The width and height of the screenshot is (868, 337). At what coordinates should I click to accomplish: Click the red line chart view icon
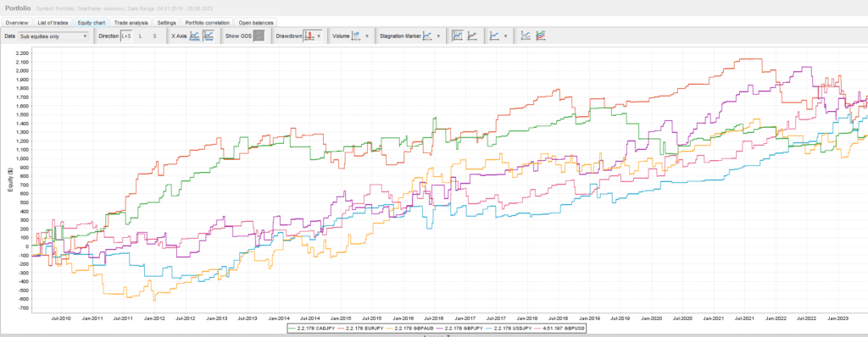click(472, 36)
